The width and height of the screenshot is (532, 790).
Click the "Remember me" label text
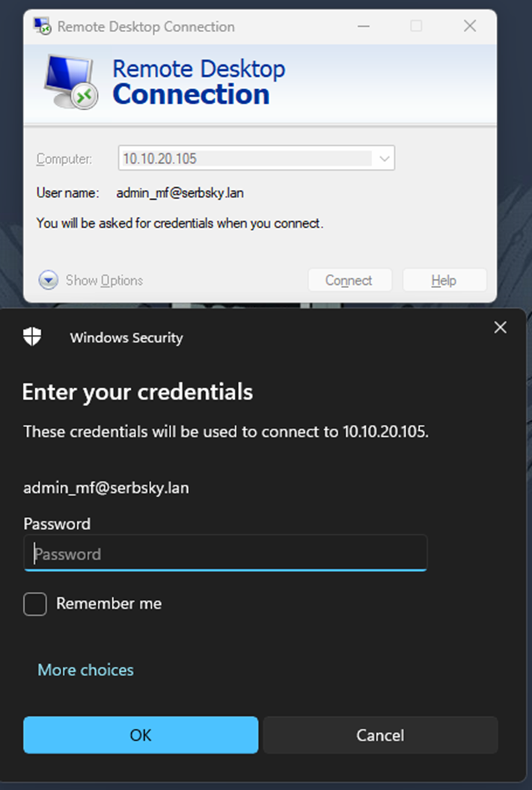click(108, 604)
